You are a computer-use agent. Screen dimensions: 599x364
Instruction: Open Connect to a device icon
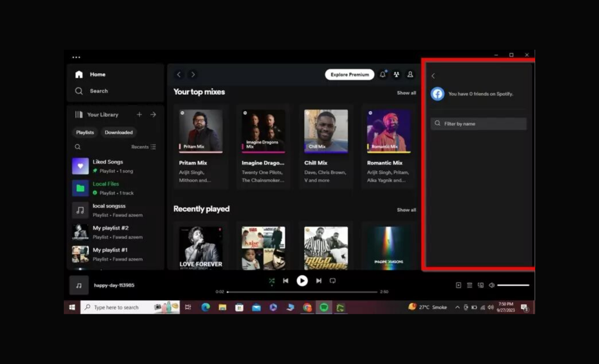tap(481, 285)
